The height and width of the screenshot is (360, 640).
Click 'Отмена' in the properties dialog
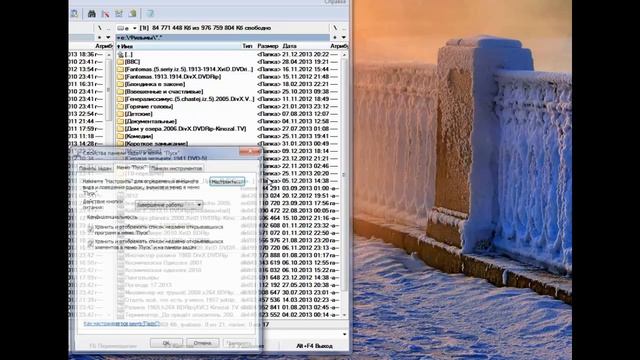[x=202, y=343]
